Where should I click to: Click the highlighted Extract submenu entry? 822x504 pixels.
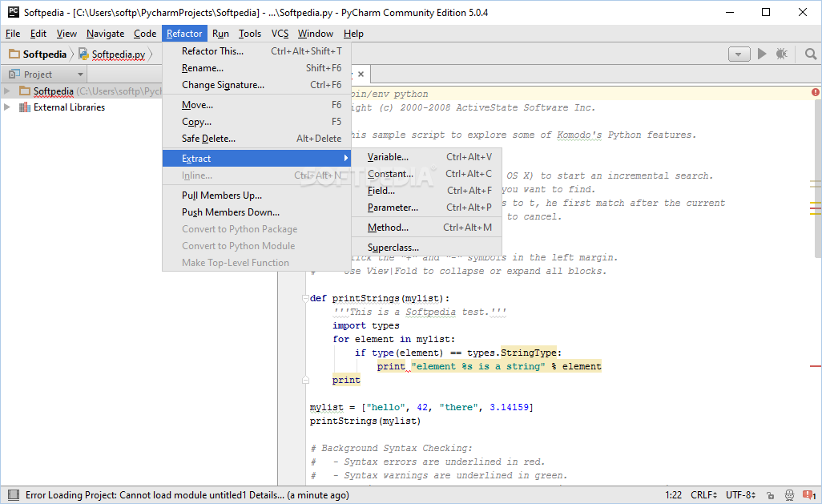tap(256, 159)
